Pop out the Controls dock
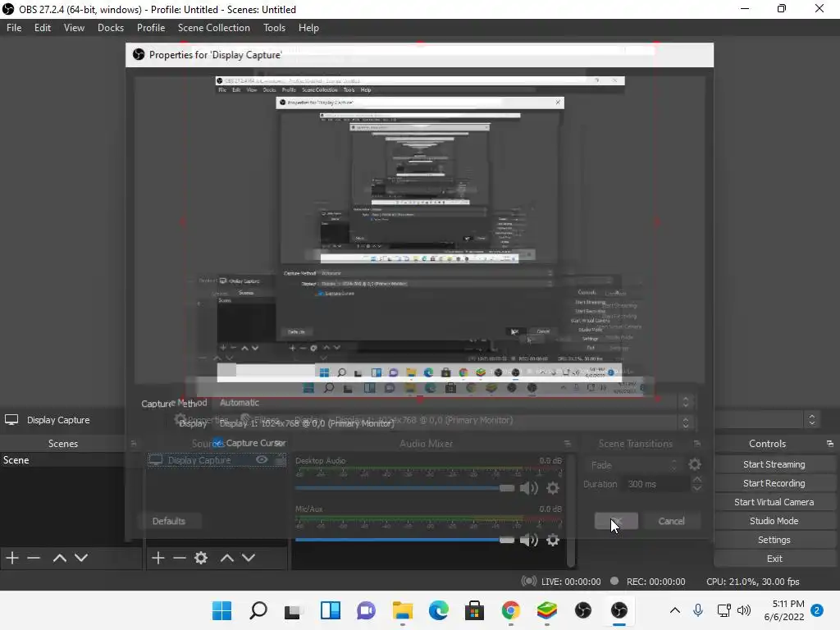Viewport: 840px width, 630px height. click(x=830, y=444)
